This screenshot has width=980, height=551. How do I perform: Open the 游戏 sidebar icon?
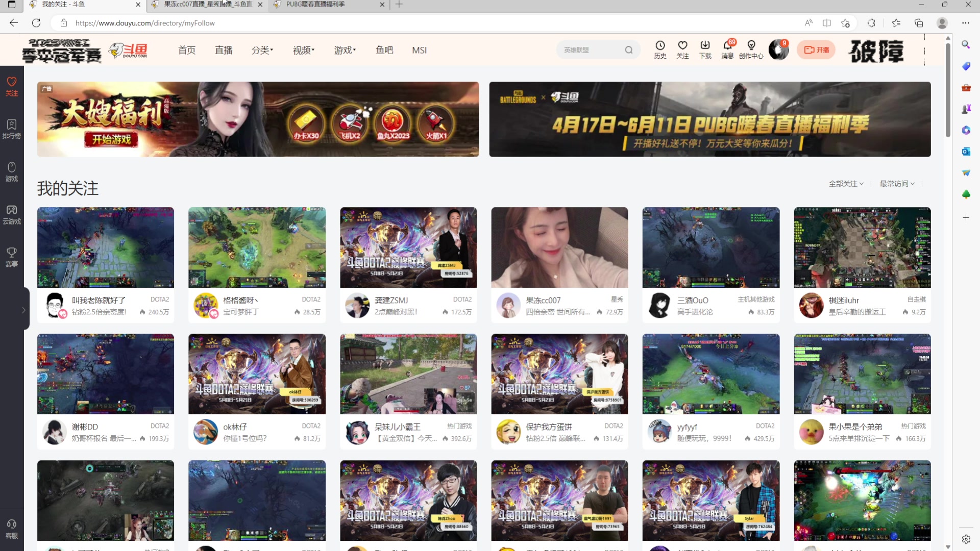tap(12, 172)
